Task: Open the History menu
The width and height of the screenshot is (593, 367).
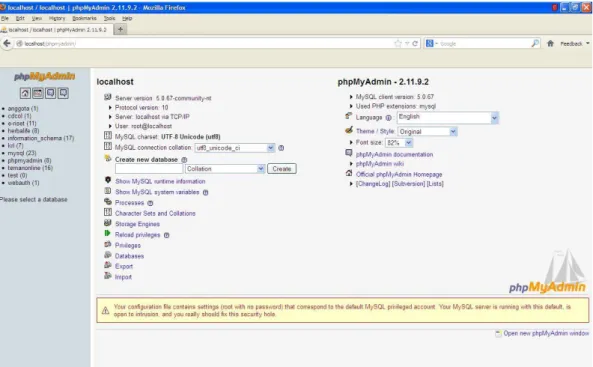Action: (x=57, y=18)
